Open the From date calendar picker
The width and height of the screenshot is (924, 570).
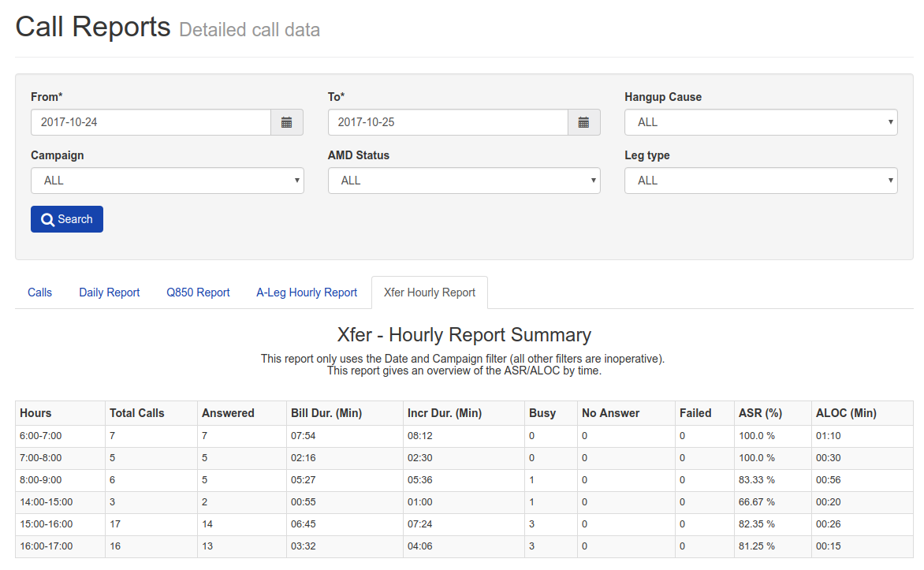tap(287, 122)
